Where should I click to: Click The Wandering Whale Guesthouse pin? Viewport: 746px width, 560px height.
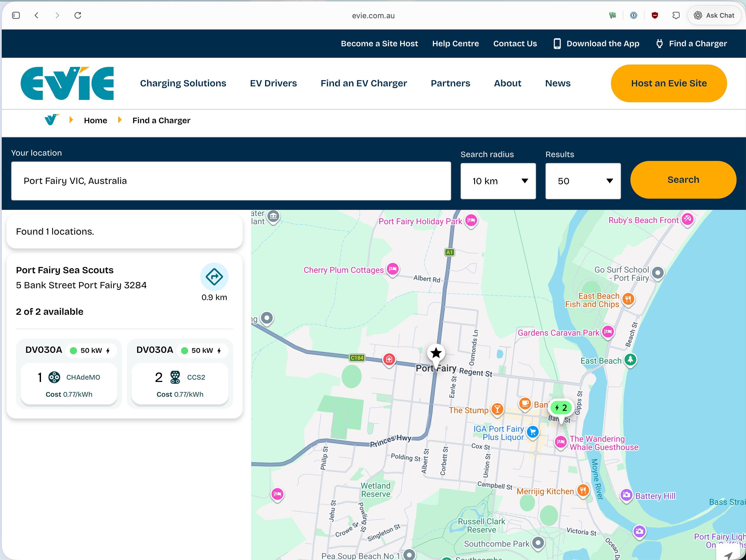click(561, 442)
